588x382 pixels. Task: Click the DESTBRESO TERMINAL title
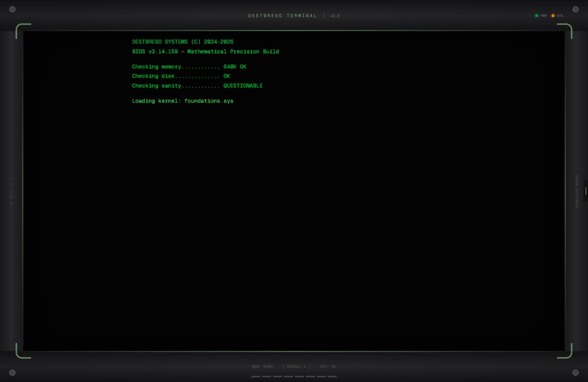pos(282,16)
